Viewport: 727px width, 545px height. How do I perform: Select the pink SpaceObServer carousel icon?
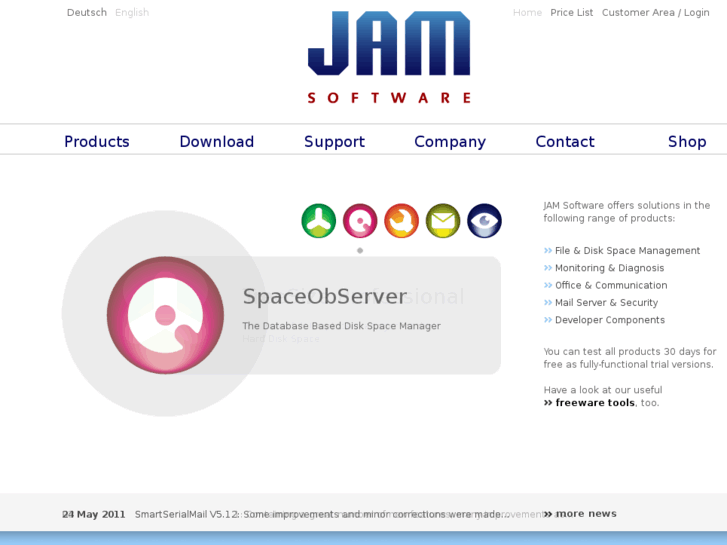tap(360, 221)
